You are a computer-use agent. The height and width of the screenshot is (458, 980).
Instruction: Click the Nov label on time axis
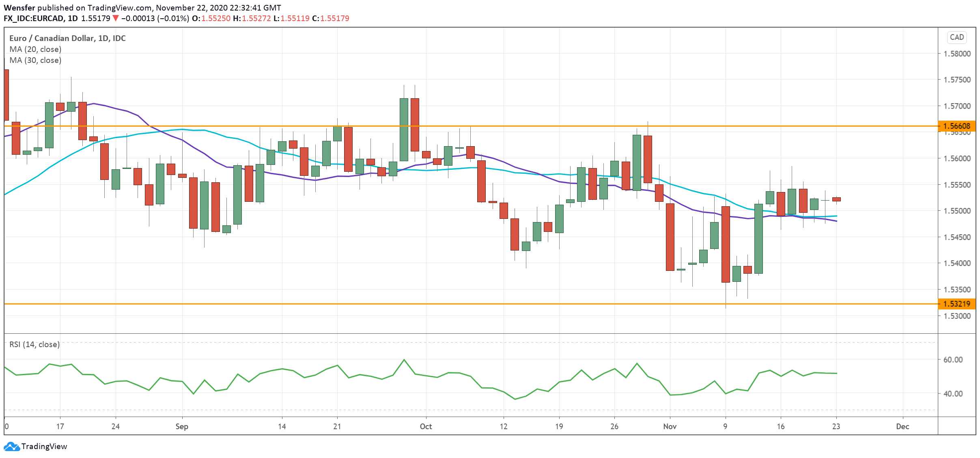(x=670, y=426)
